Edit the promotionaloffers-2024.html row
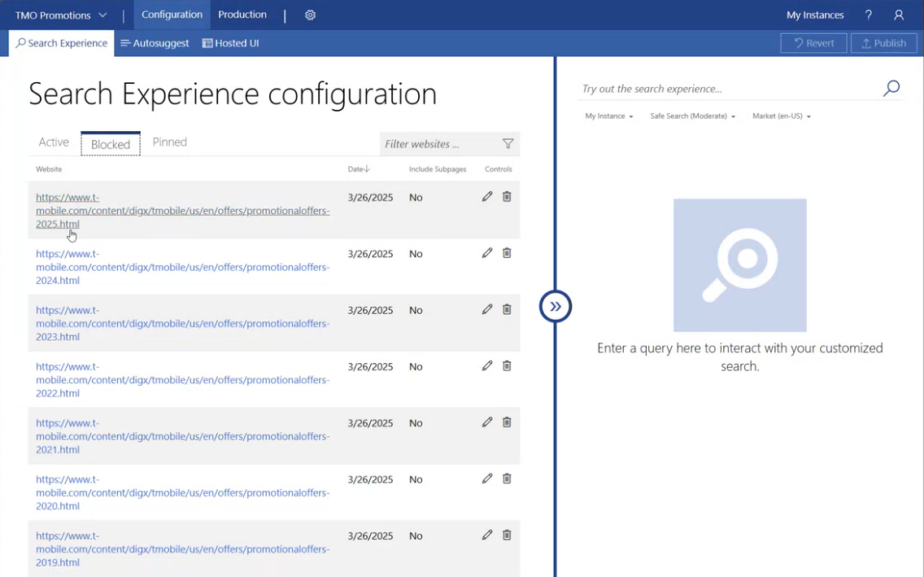 [x=486, y=253]
